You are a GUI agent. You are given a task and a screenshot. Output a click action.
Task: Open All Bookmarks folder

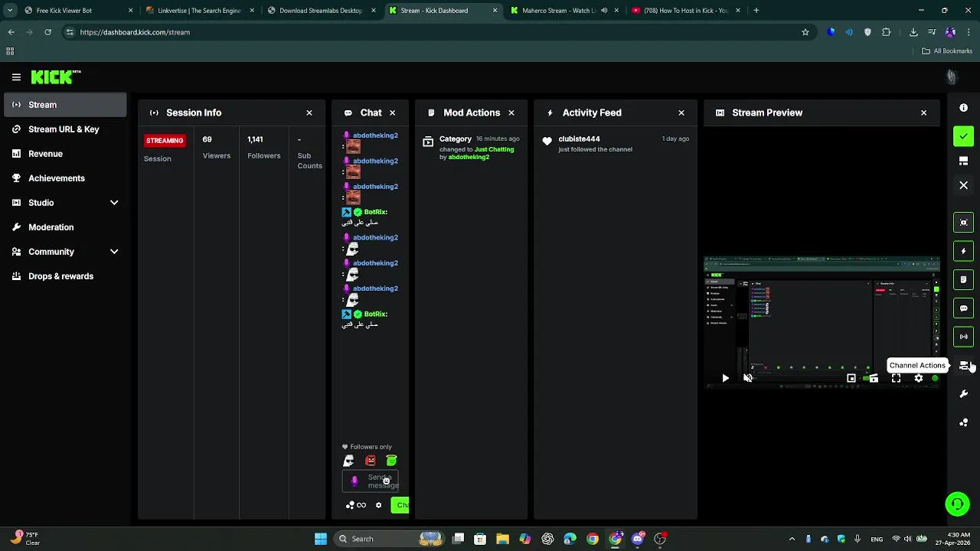click(x=946, y=51)
